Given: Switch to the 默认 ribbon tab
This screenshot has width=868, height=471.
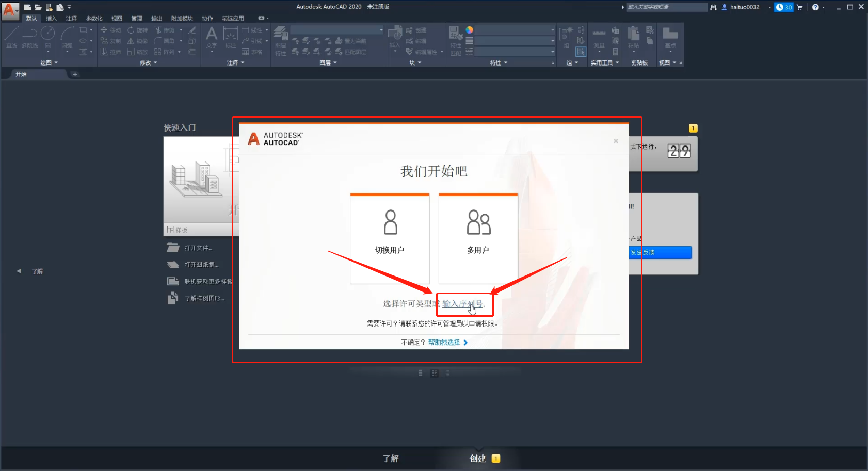Looking at the screenshot, I should pos(31,18).
